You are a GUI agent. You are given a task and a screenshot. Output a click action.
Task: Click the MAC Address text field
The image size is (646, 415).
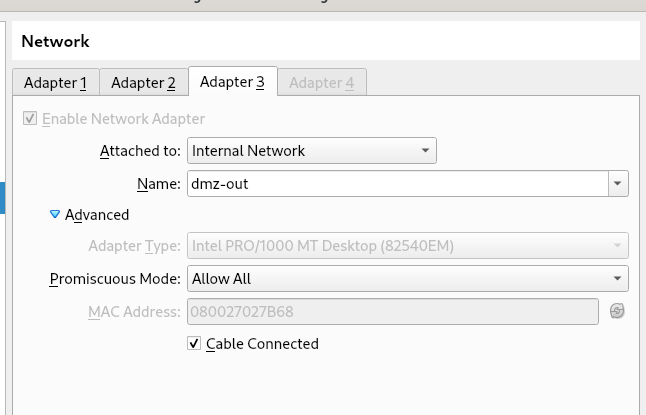[392, 311]
